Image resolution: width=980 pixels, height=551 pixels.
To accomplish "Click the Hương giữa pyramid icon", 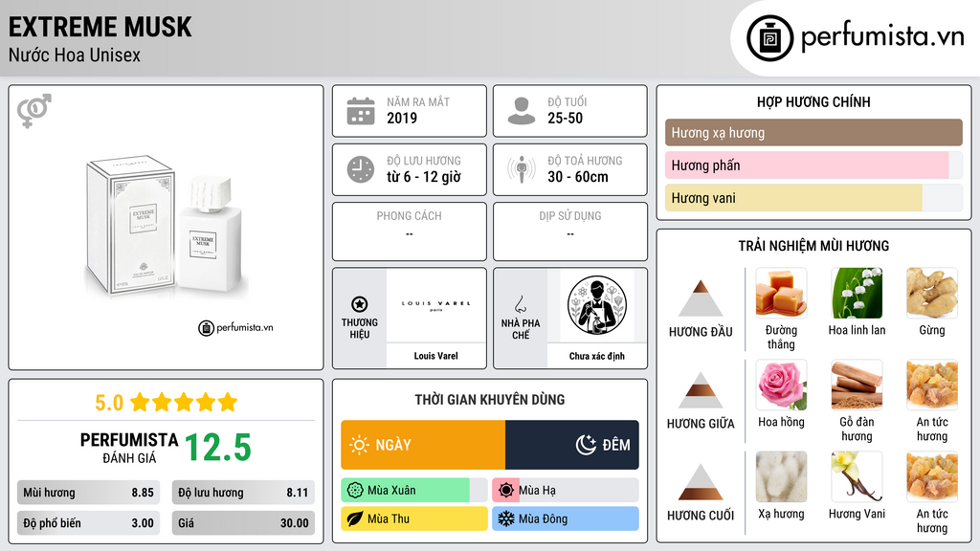I will click(701, 390).
